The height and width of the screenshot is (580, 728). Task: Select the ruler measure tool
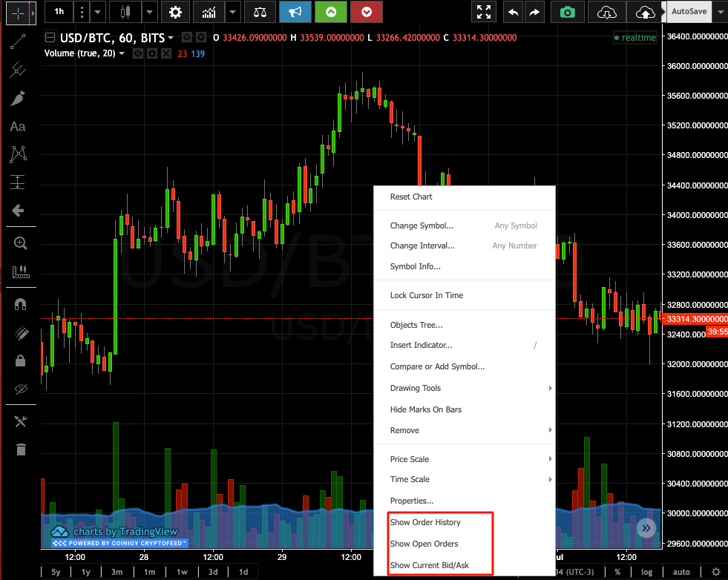[21, 271]
